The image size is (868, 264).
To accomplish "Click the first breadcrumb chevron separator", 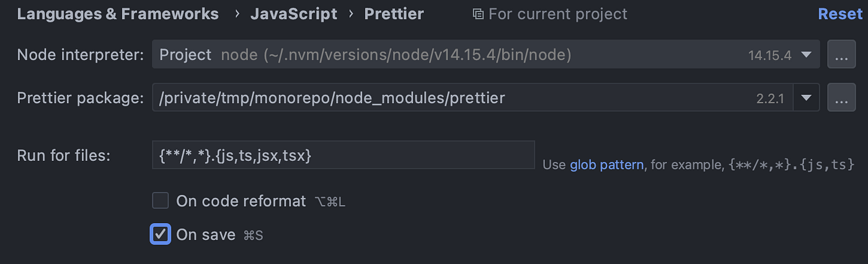I will point(236,14).
